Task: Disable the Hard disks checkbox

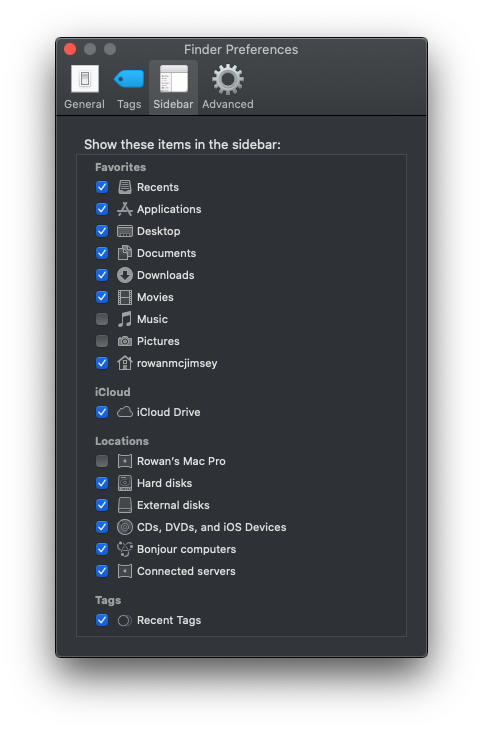Action: [x=102, y=483]
